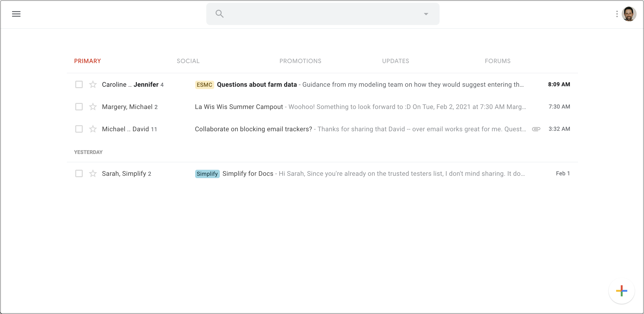This screenshot has height=314, width=644.
Task: Select the Updates tab
Action: (x=395, y=61)
